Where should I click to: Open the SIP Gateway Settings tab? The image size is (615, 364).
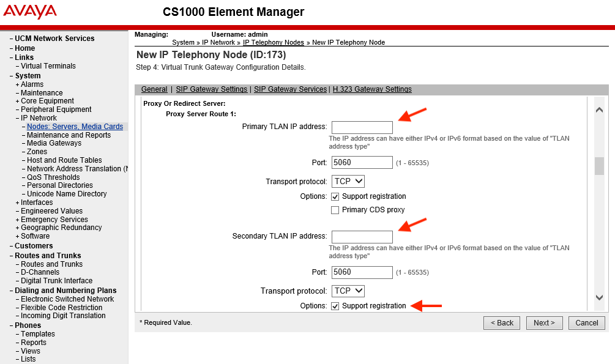211,89
